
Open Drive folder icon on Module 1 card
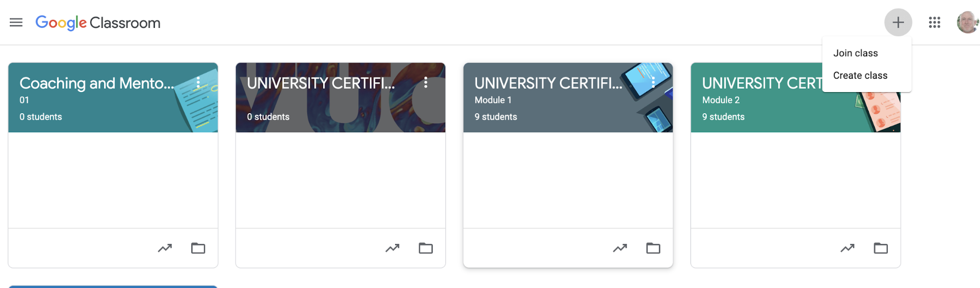coord(653,248)
